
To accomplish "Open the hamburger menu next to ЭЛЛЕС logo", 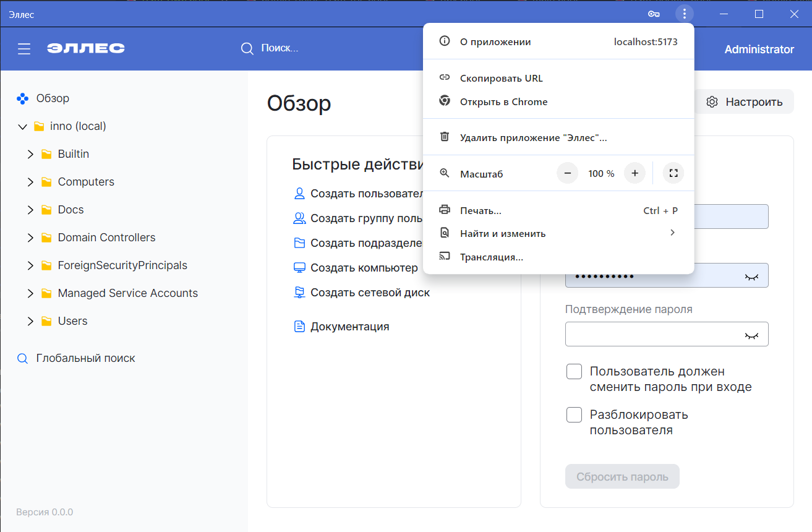I will (24, 49).
